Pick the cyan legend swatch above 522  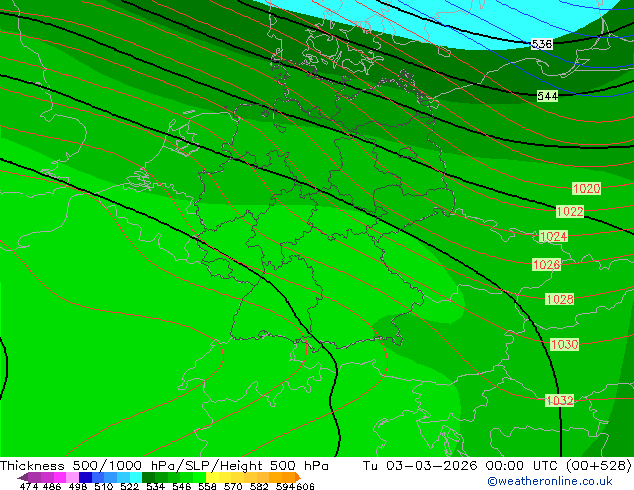(x=136, y=477)
